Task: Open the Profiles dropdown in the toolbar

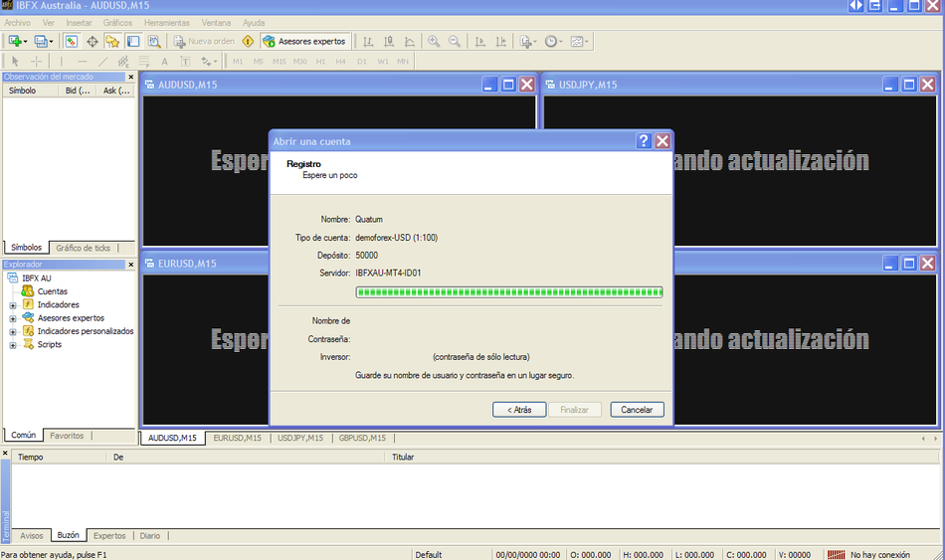Action: click(x=44, y=41)
